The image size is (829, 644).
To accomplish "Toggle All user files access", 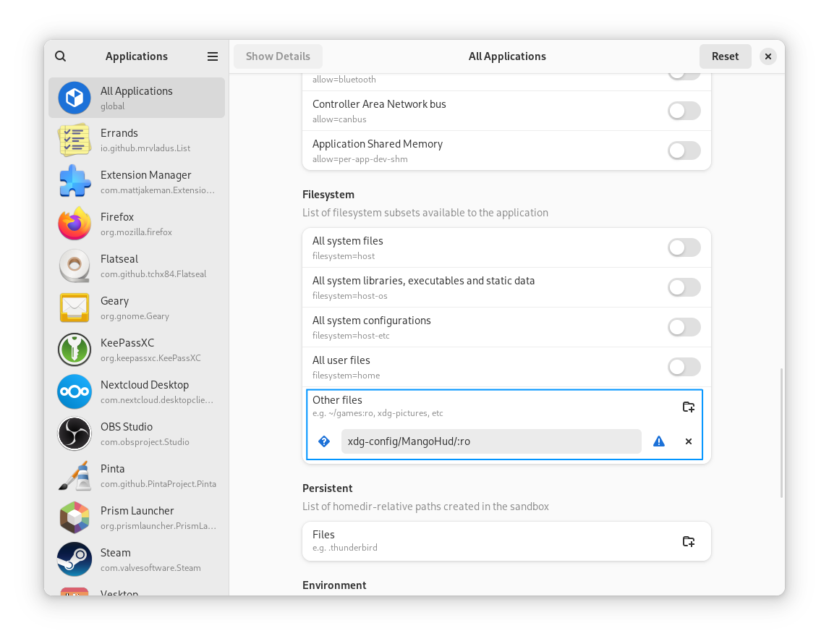I will (x=684, y=367).
